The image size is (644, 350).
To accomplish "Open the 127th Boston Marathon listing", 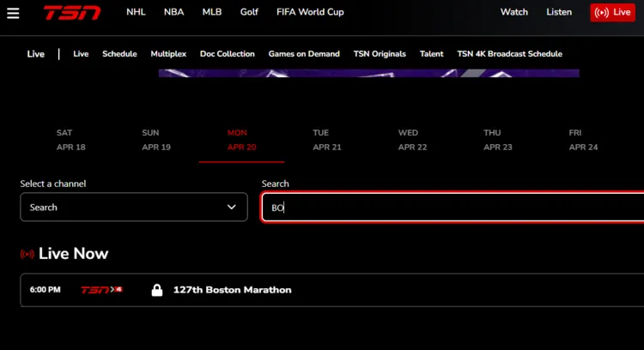I will pyautogui.click(x=232, y=290).
